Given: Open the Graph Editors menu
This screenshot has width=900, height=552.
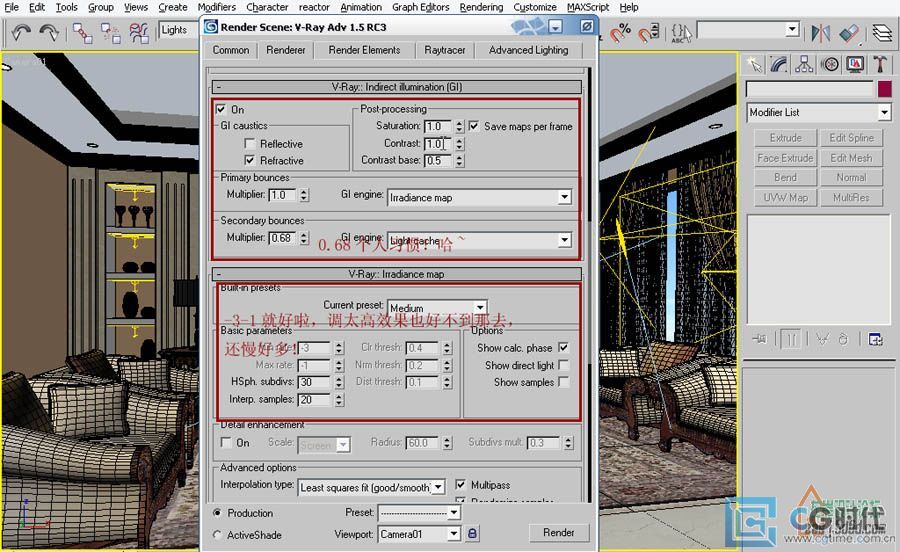Looking at the screenshot, I should point(421,7).
